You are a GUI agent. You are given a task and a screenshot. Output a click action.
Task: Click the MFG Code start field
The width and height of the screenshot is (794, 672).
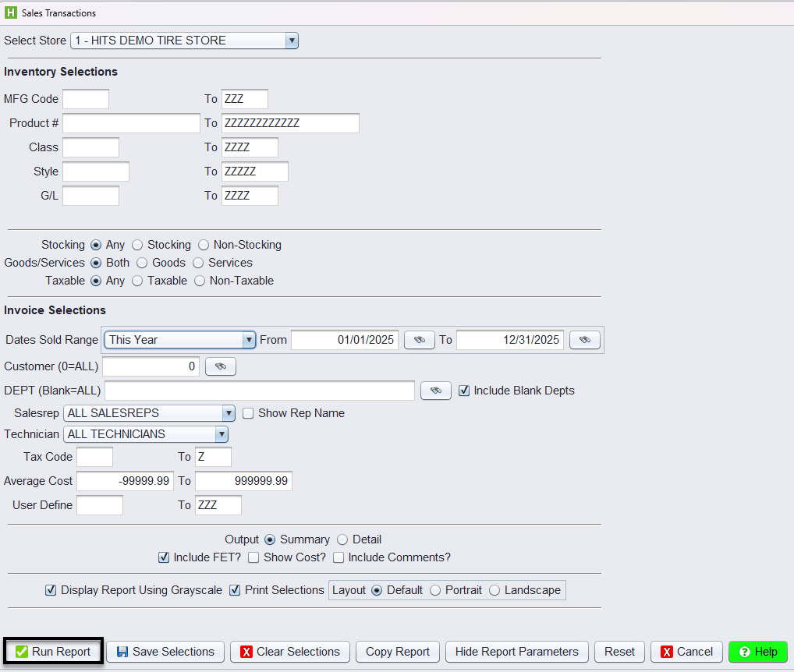[x=86, y=99]
